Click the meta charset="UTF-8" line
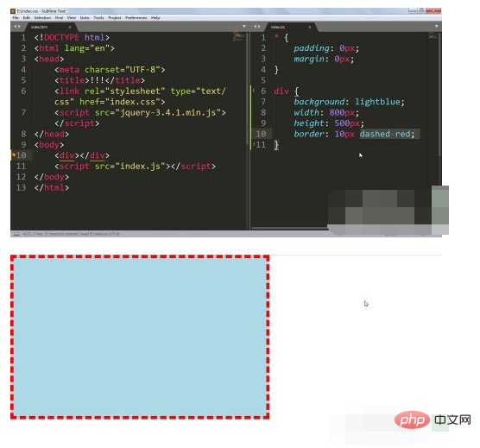This screenshot has height=448, width=480. coord(110,70)
